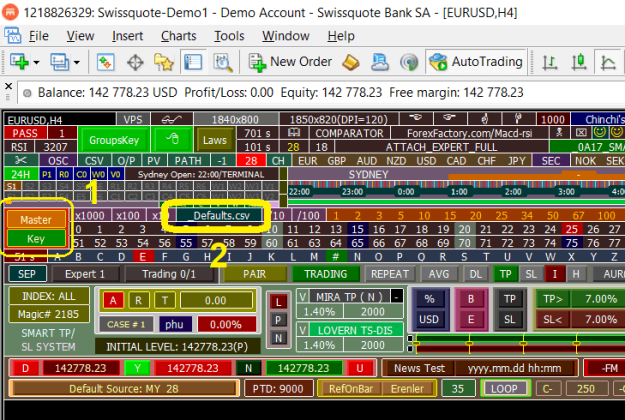Click the SYDNEY session timeline bar
625x420 pixels.
368,174
